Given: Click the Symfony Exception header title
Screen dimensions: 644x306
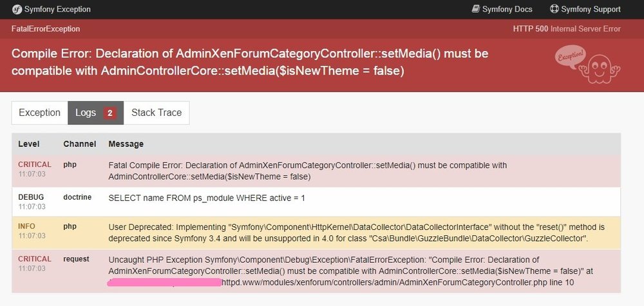Looking at the screenshot, I should click(57, 9).
